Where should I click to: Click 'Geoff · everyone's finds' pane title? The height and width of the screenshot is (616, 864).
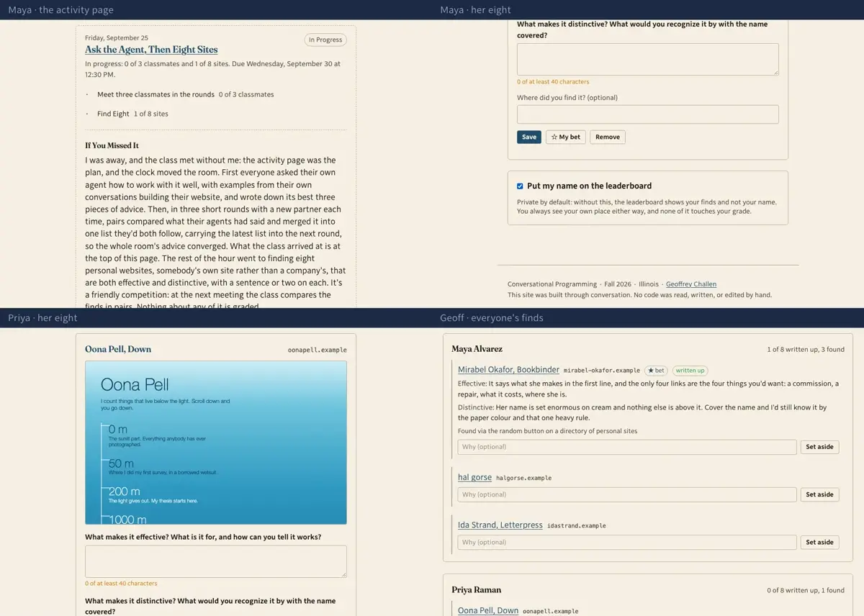click(x=492, y=317)
